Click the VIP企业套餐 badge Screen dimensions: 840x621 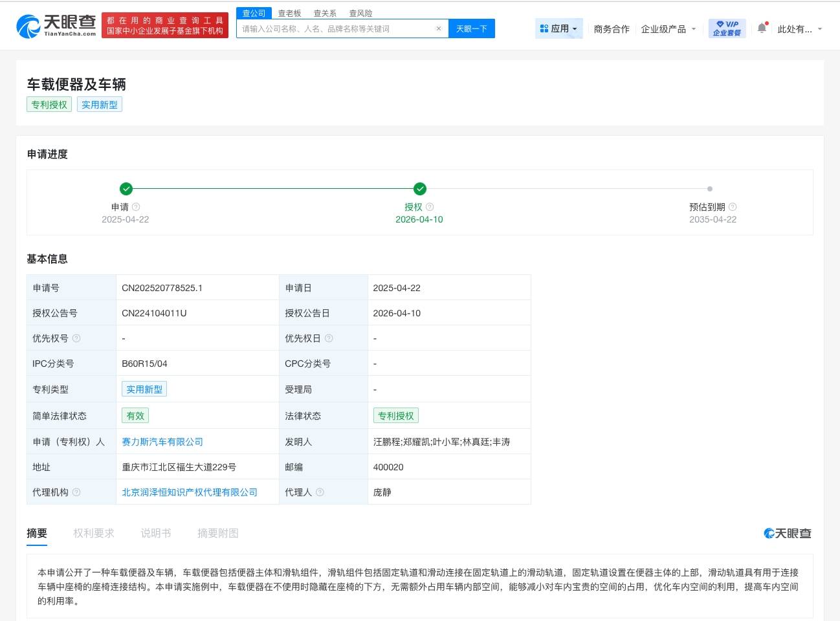tap(726, 28)
